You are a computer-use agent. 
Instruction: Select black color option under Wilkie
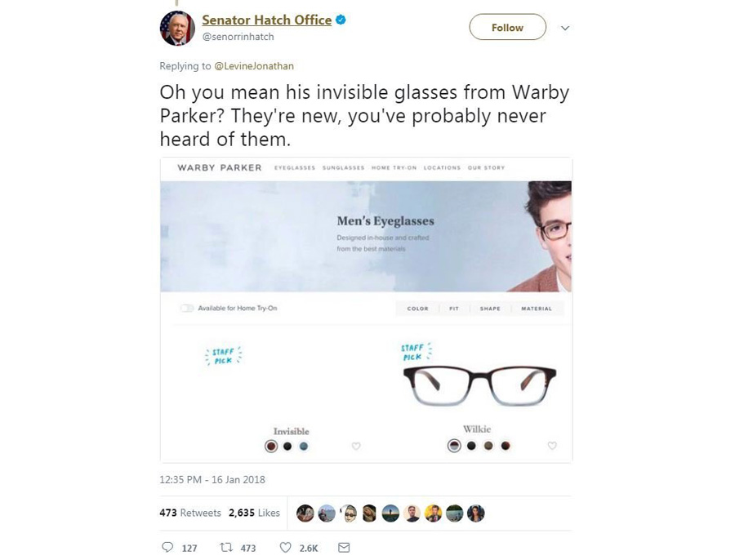click(471, 446)
